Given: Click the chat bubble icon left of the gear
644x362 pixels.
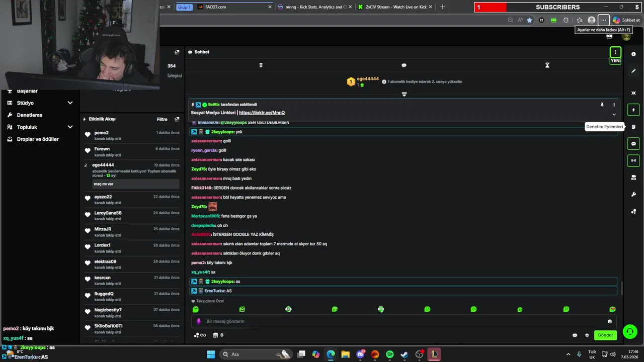Looking at the screenshot, I should click(575, 335).
